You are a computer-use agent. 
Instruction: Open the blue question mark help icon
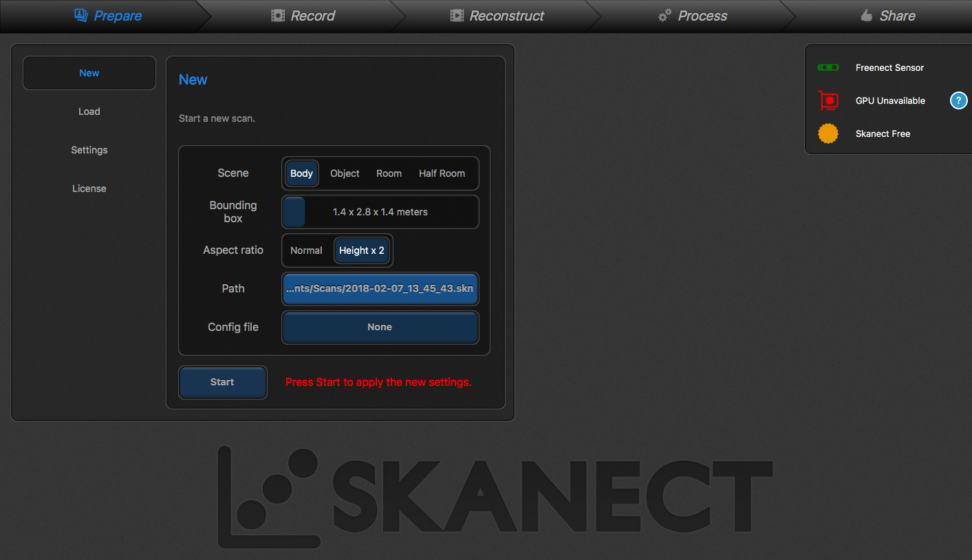pos(958,100)
